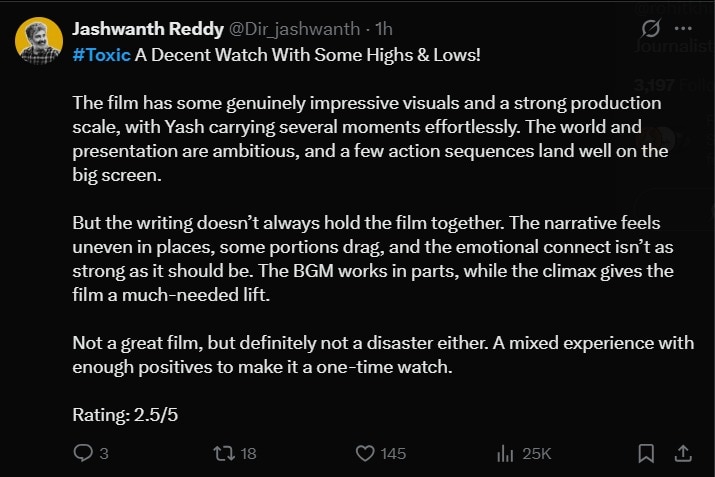Screen dimensions: 715x477
Task: Open the #Toxic hashtag link
Action: click(101, 55)
